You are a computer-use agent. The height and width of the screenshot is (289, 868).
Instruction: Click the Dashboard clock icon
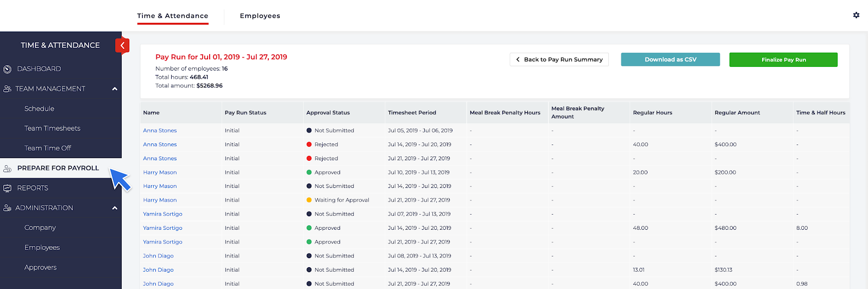pos(7,69)
